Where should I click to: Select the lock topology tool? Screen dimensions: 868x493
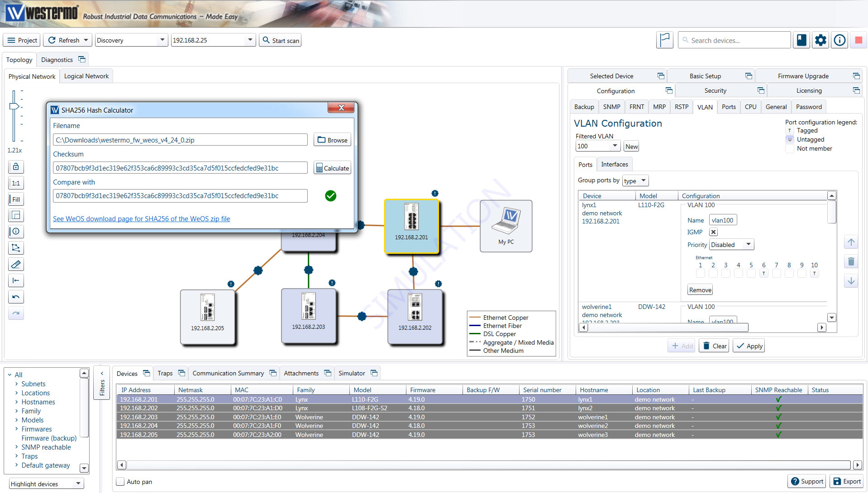[16, 166]
